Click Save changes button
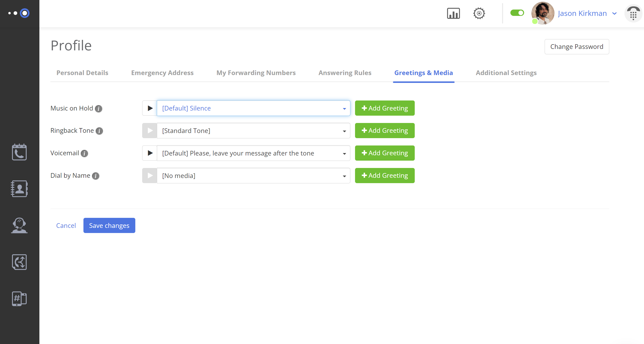This screenshot has height=344, width=644. pyautogui.click(x=109, y=226)
